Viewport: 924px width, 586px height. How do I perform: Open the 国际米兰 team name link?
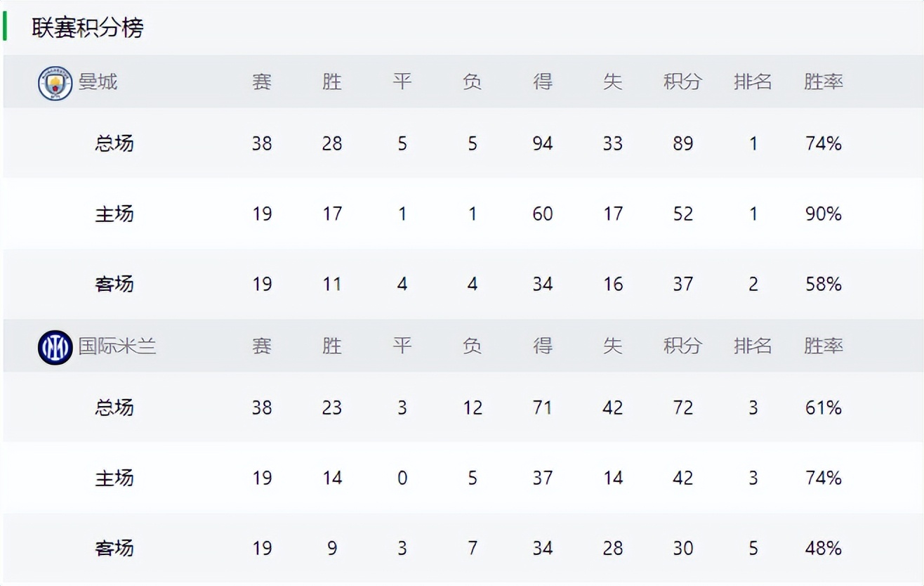[117, 346]
